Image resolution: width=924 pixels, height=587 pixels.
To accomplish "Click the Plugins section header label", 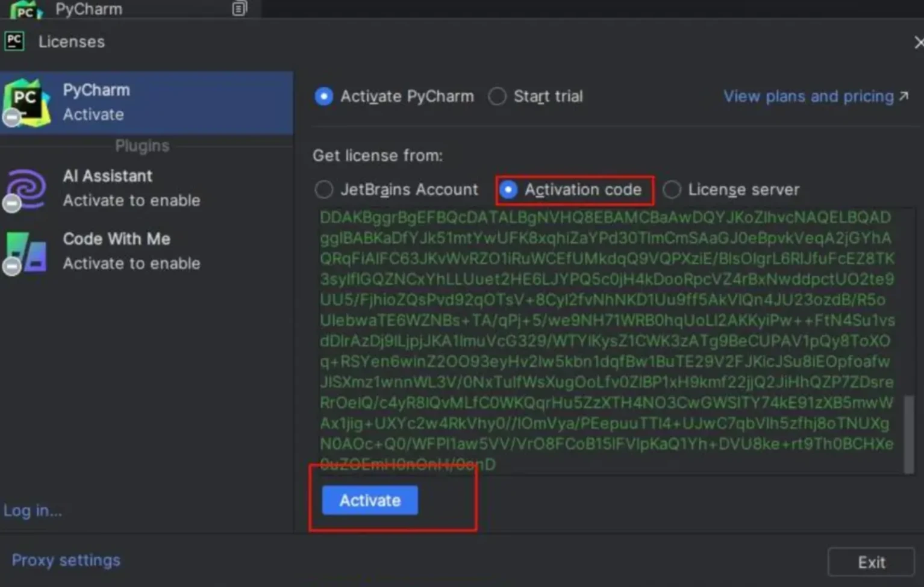I will tap(142, 146).
